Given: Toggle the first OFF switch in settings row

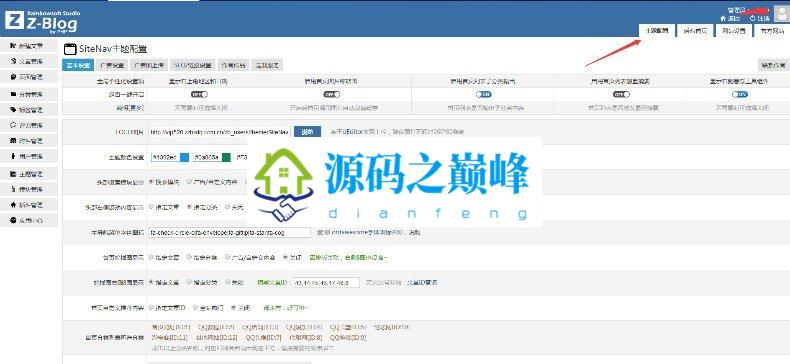Looking at the screenshot, I should click(199, 94).
